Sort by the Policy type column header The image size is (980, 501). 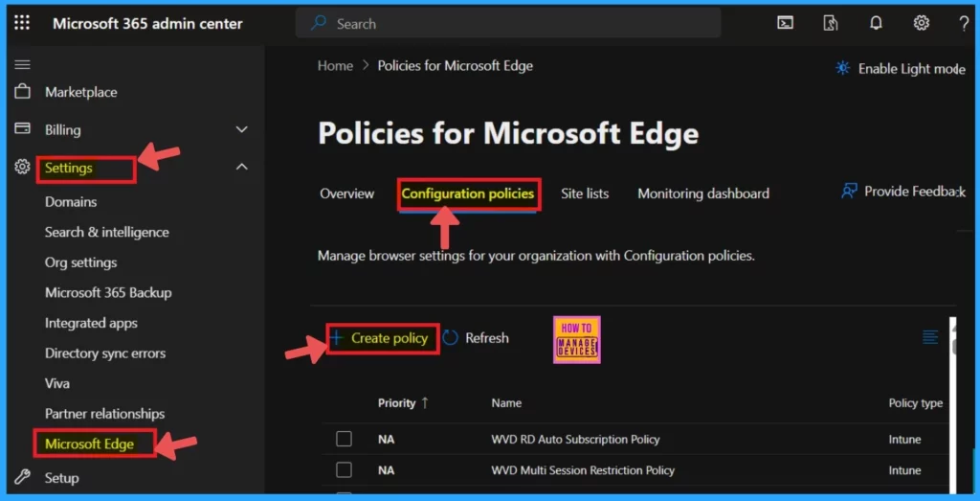pyautogui.click(x=916, y=403)
